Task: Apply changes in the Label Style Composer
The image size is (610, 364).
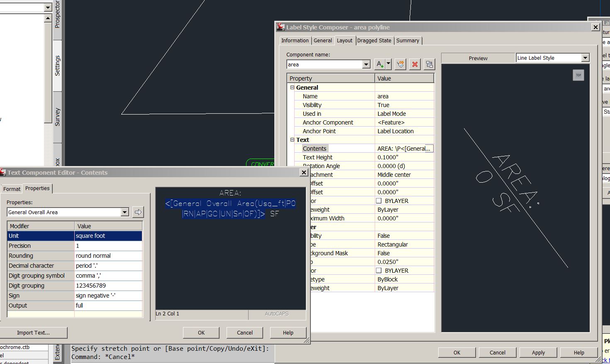Action: click(538, 352)
